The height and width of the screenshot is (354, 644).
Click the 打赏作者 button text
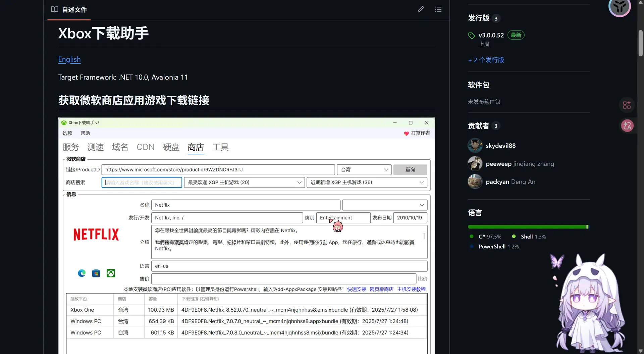[x=420, y=133]
